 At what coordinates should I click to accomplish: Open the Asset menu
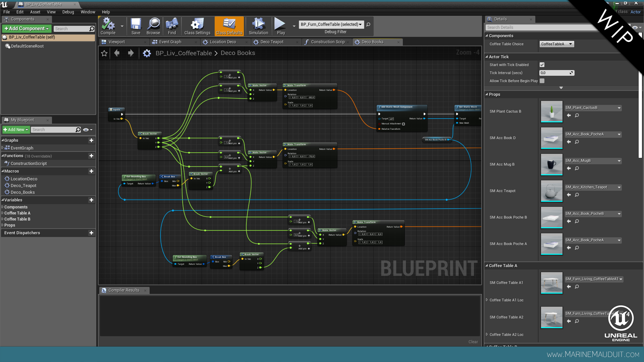[35, 12]
